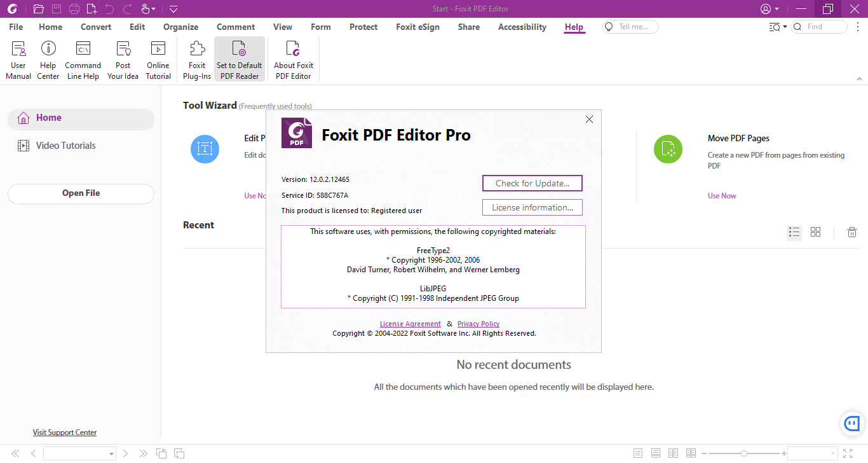Open About Foxit PDF Editor
868x463 pixels.
point(292,59)
